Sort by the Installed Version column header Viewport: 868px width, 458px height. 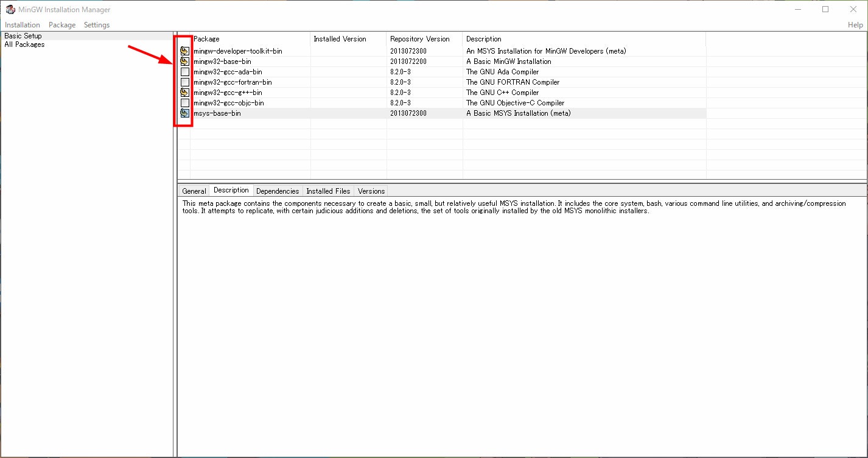click(348, 39)
